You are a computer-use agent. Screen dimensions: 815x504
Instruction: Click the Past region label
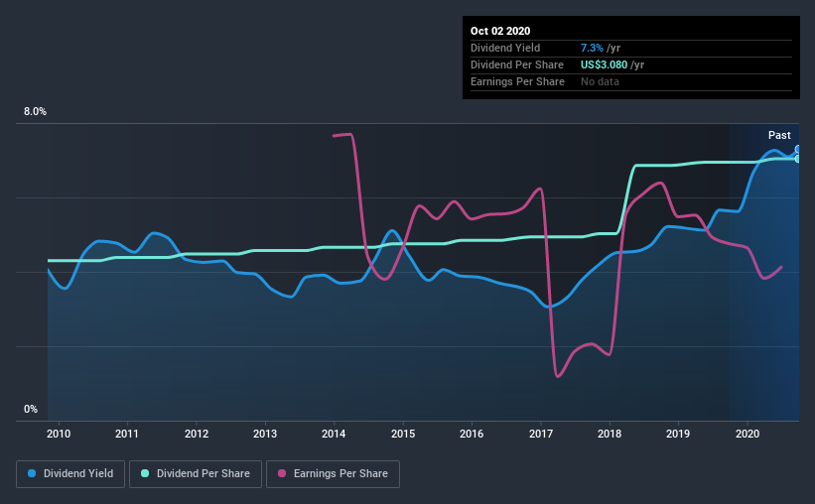point(779,135)
